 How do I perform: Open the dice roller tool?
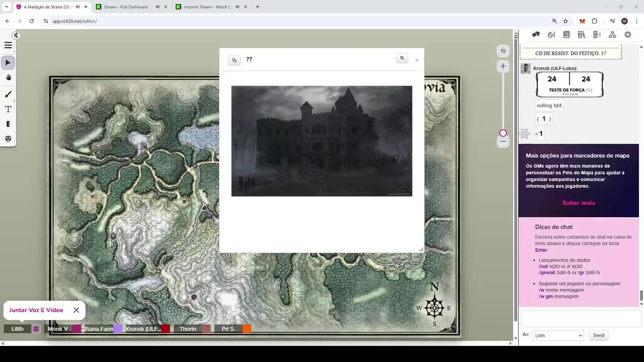(x=8, y=138)
